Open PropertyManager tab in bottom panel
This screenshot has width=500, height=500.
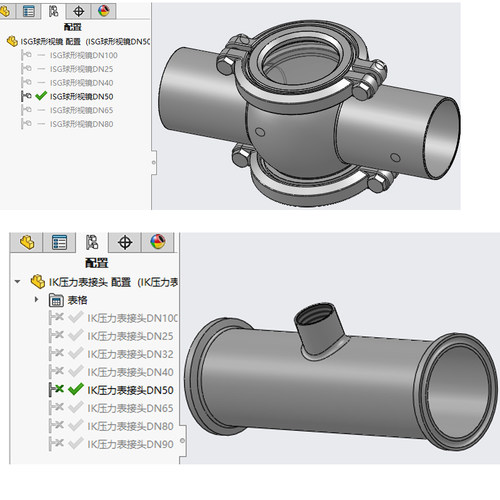(x=59, y=242)
